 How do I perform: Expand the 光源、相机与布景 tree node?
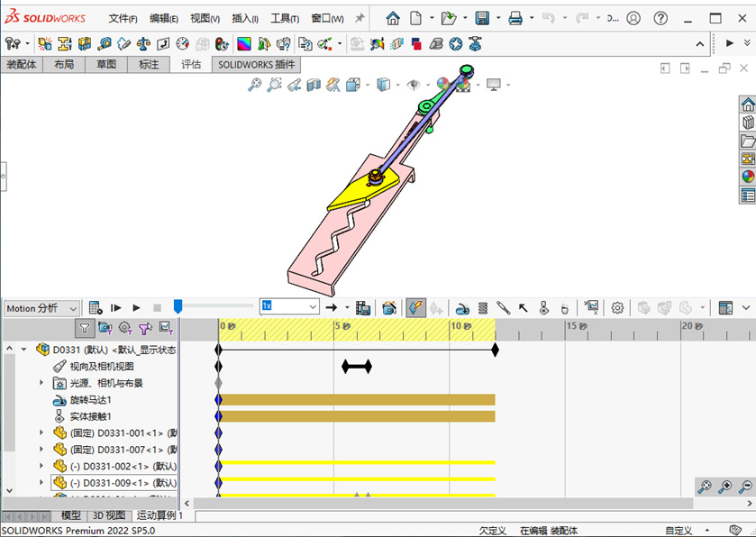point(41,383)
